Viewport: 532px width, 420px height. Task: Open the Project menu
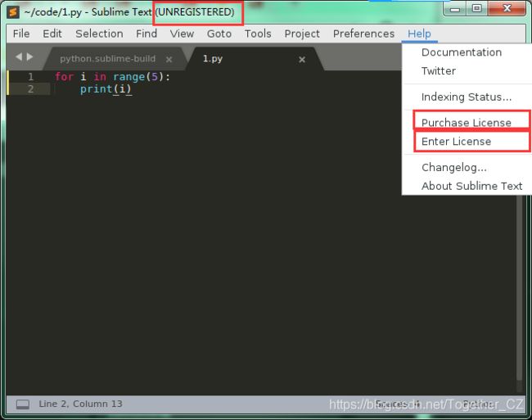302,34
